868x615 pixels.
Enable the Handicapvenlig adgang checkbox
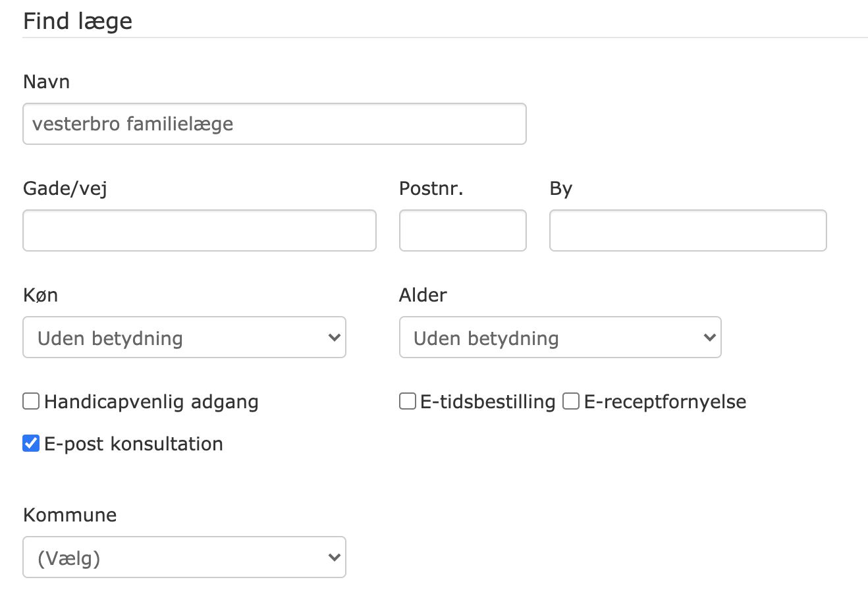[31, 401]
